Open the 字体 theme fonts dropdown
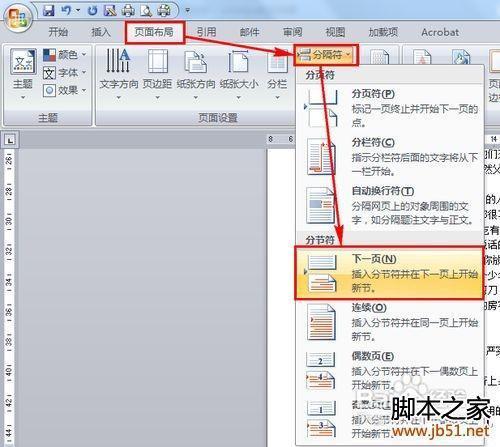Image resolution: width=500 pixels, height=447 pixels. [x=65, y=72]
